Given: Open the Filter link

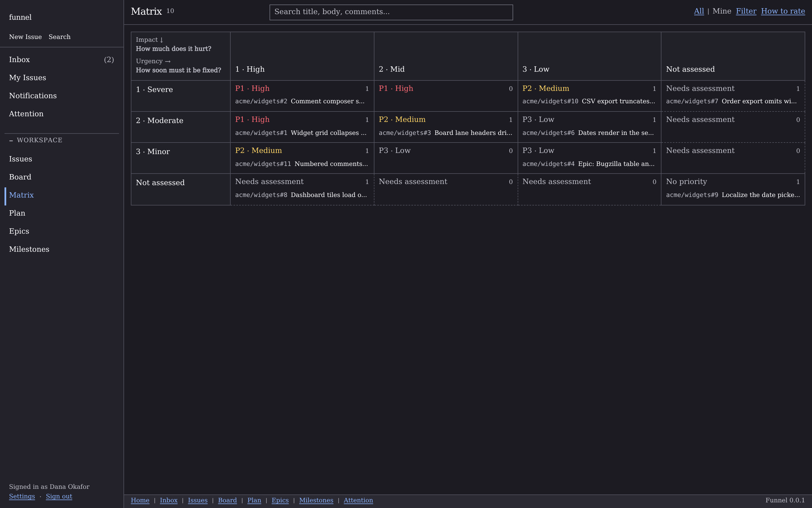Looking at the screenshot, I should click(746, 11).
